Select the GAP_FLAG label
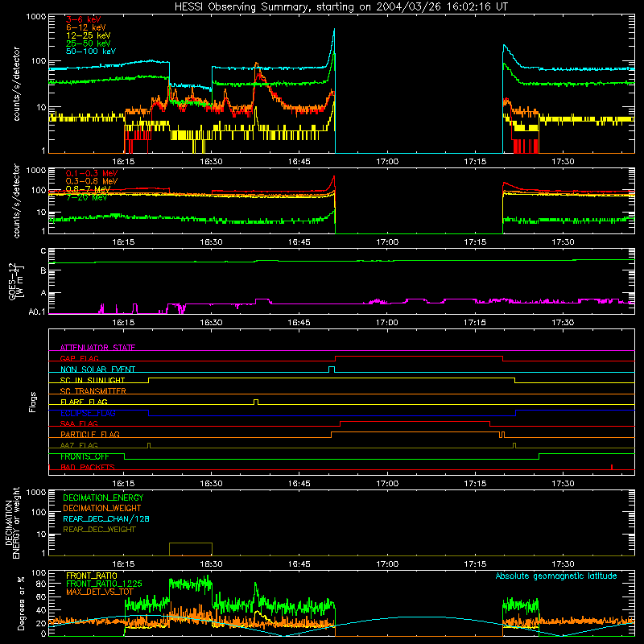 (79, 358)
